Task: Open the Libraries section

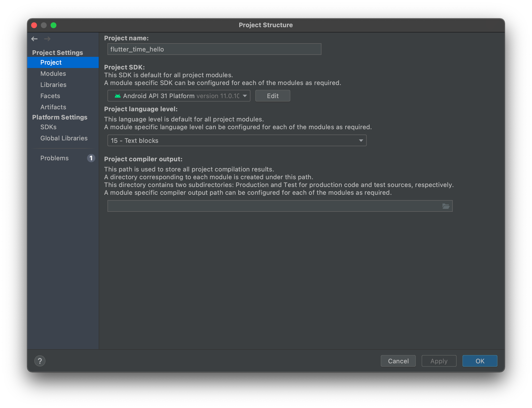Action: [x=53, y=85]
